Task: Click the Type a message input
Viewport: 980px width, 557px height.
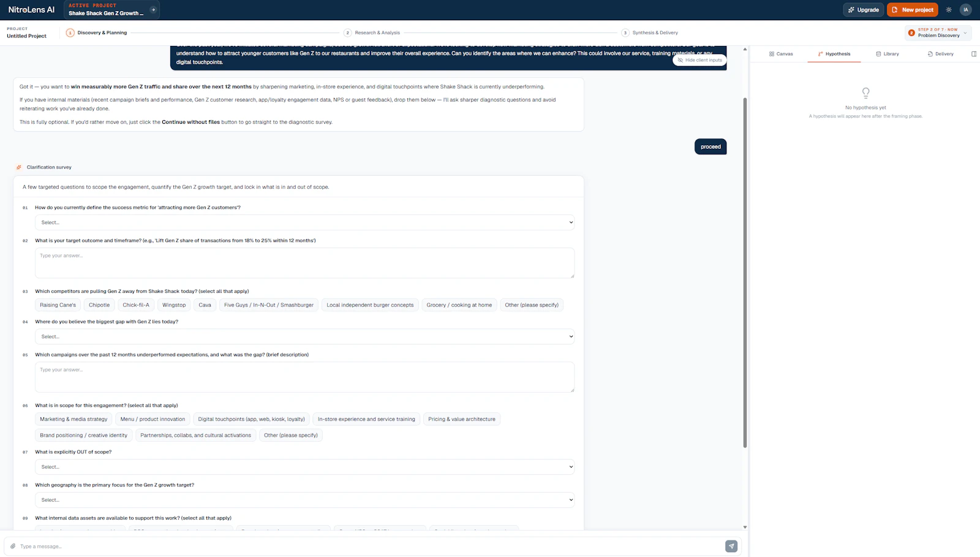Action: tap(371, 546)
